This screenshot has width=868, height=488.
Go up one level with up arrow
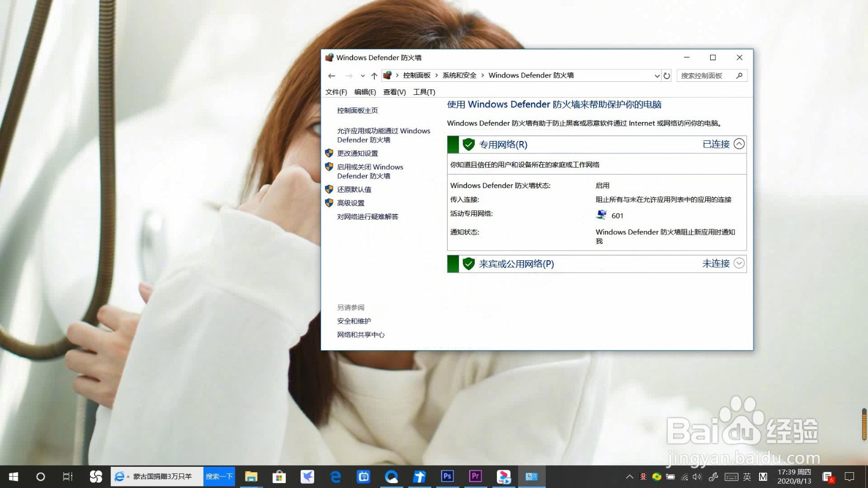coord(374,76)
